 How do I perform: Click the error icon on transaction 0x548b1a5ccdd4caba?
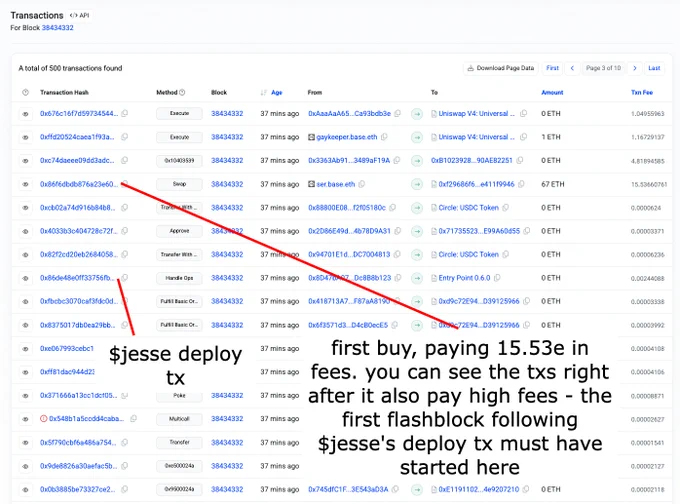click(43, 419)
